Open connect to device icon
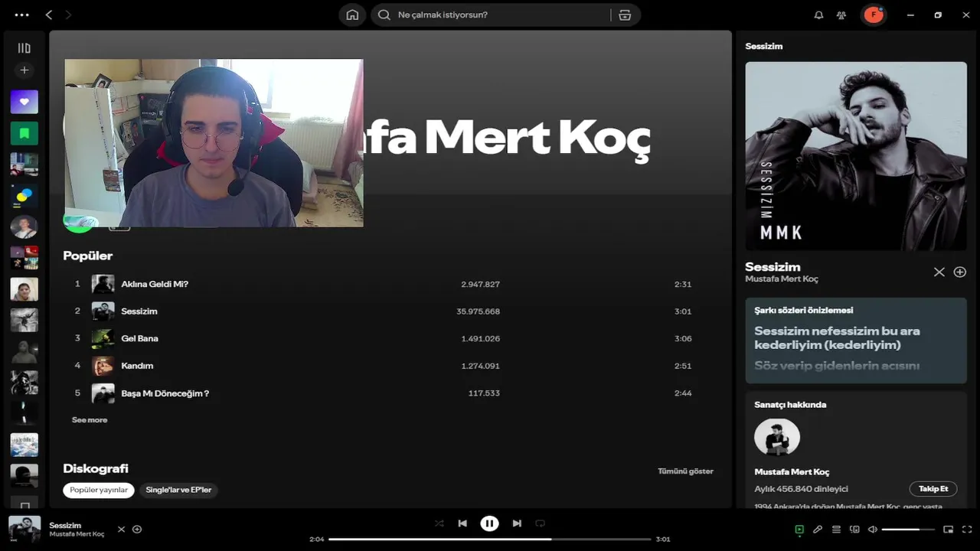 click(x=854, y=530)
